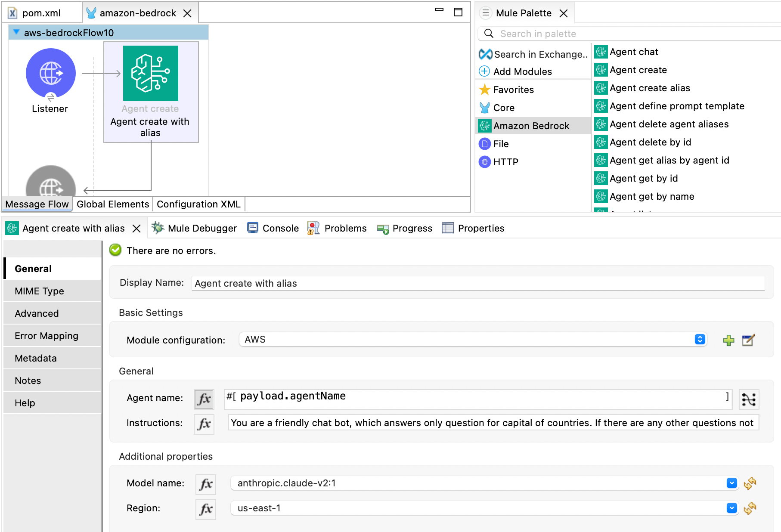
Task: Toggle expression mode for Agent name
Action: point(204,399)
